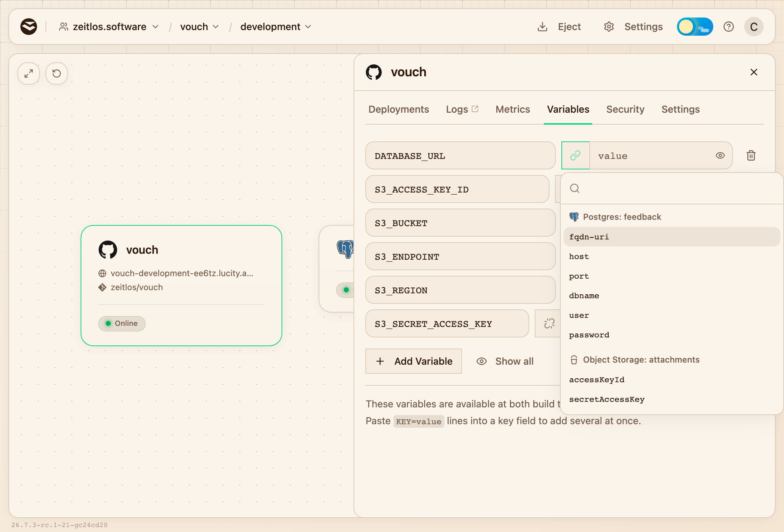Click the help question mark icon
Viewport: 784px width, 532px height.
[729, 27]
